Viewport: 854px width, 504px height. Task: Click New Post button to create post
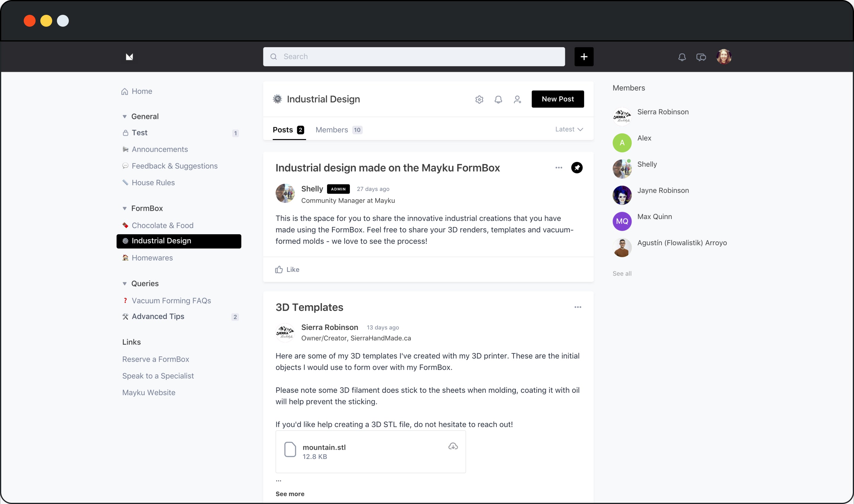click(557, 99)
